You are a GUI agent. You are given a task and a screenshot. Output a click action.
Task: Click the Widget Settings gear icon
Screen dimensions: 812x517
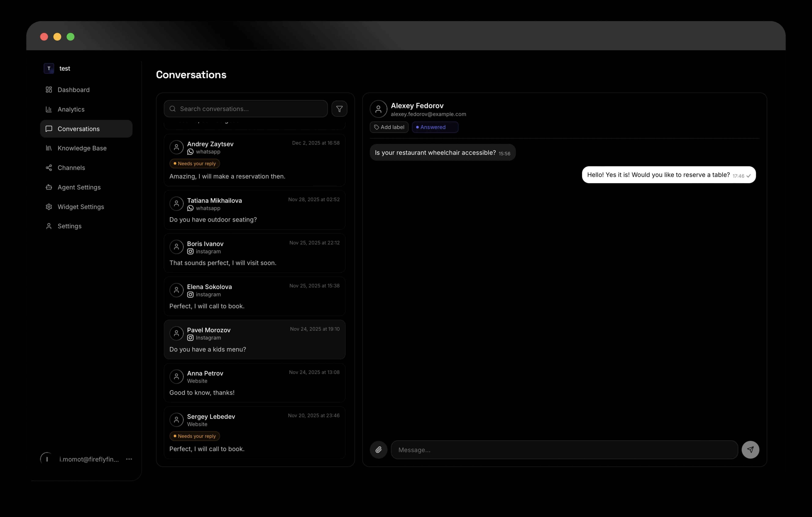pos(49,207)
